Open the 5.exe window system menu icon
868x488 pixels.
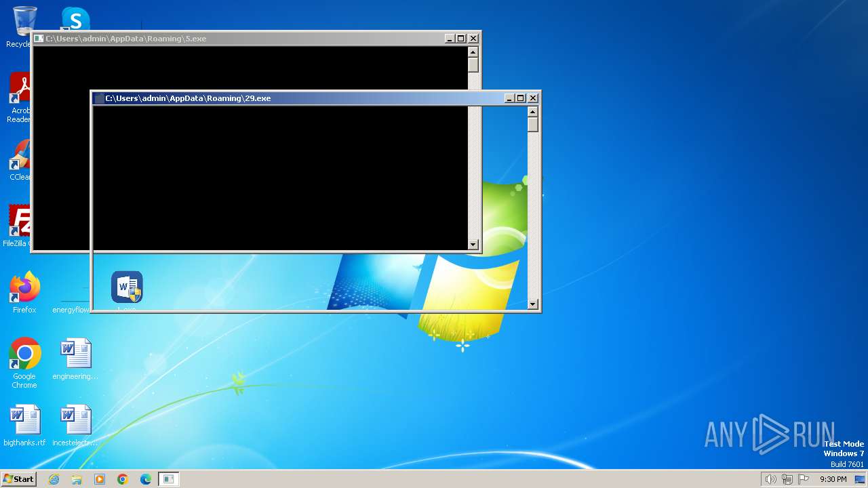click(x=39, y=39)
